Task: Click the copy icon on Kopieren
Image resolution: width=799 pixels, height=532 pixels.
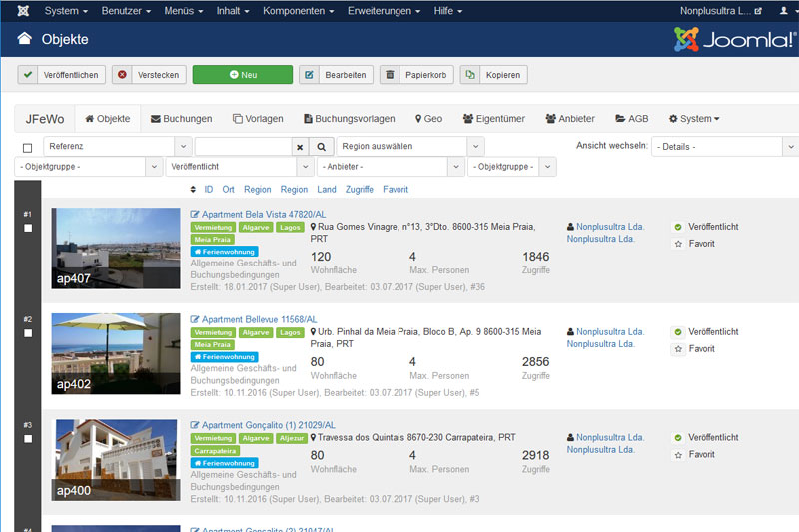Action: (470, 74)
